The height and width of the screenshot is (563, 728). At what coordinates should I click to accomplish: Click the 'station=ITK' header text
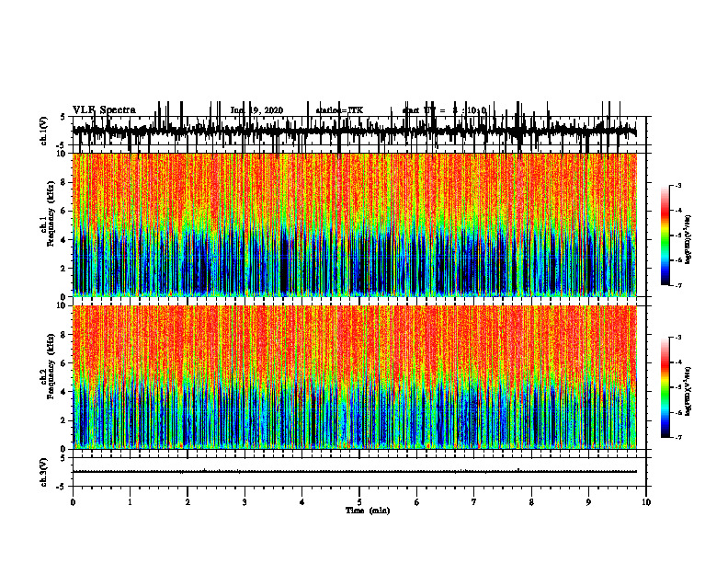coord(339,110)
